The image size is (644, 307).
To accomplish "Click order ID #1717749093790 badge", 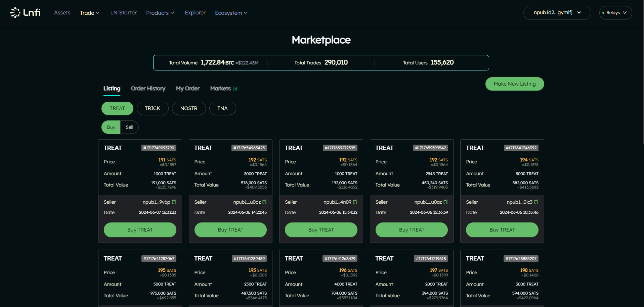I will click(159, 148).
